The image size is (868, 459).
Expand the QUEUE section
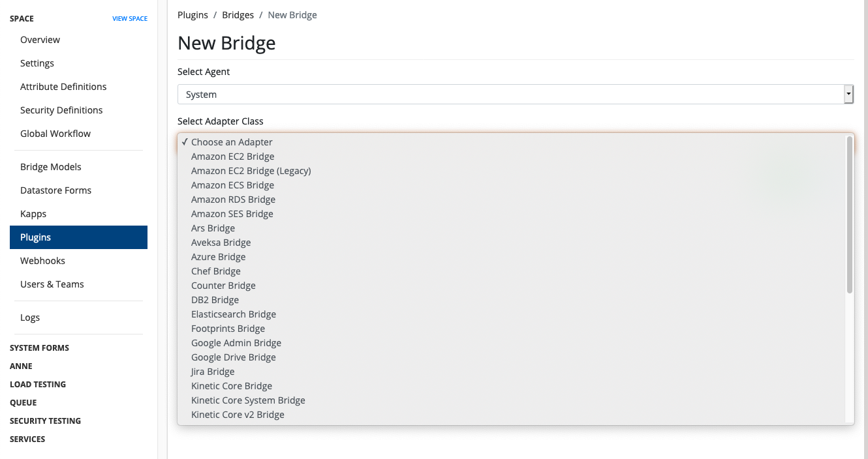pyautogui.click(x=23, y=403)
